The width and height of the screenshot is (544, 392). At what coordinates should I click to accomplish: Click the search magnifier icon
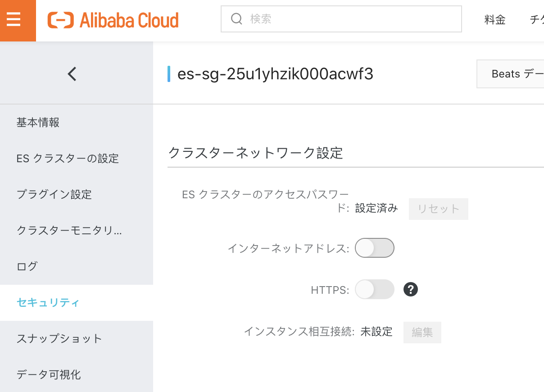coord(236,19)
